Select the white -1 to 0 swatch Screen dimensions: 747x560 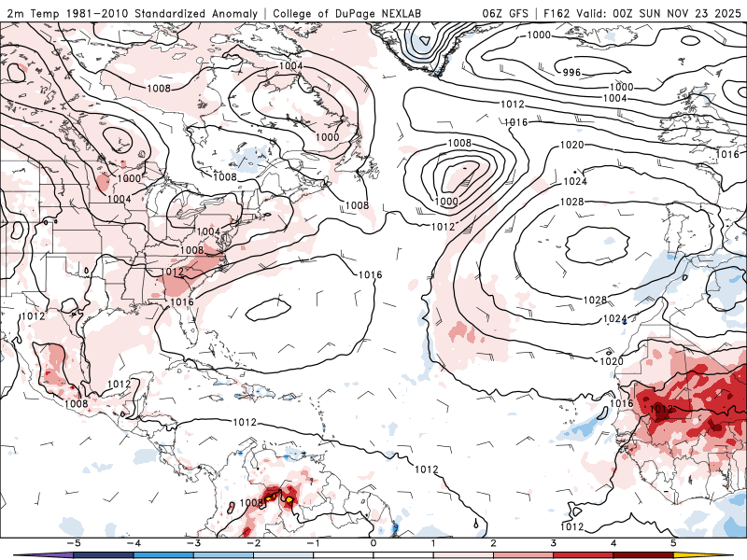tap(344, 555)
